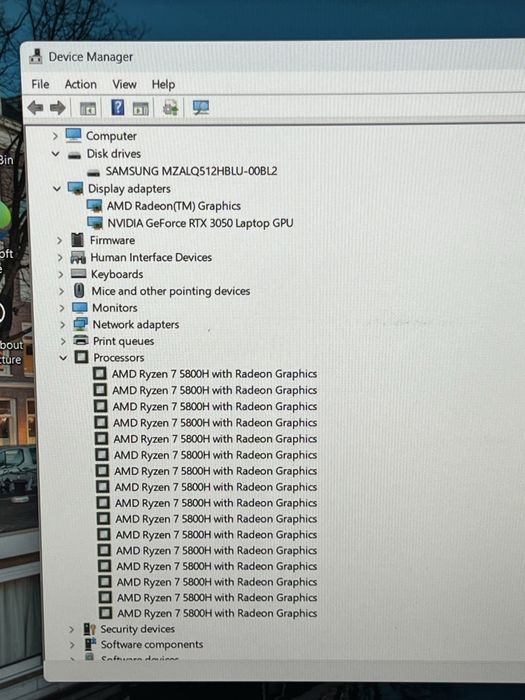Select the Keyboards label

[x=117, y=274]
